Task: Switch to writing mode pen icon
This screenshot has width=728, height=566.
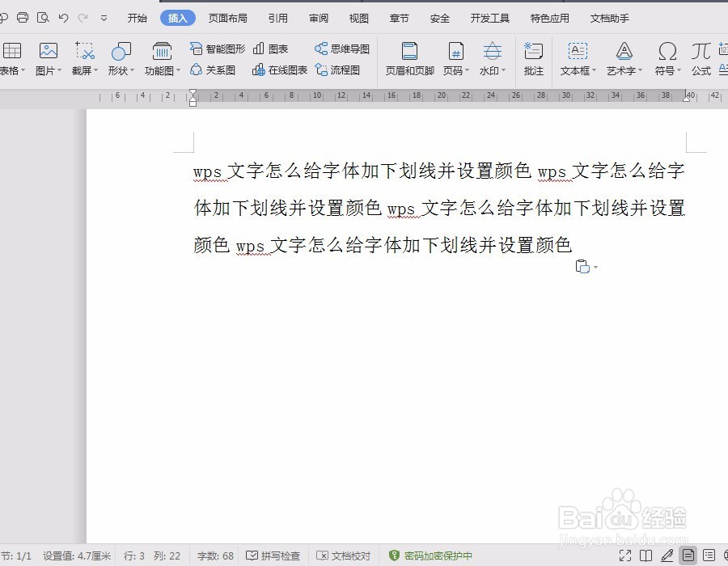Action: coord(667,555)
